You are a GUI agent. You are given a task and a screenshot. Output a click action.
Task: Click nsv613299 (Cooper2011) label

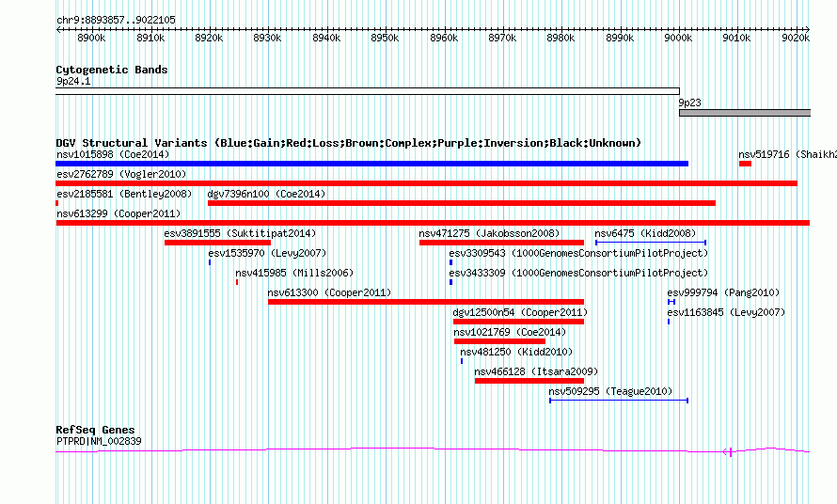click(x=118, y=213)
